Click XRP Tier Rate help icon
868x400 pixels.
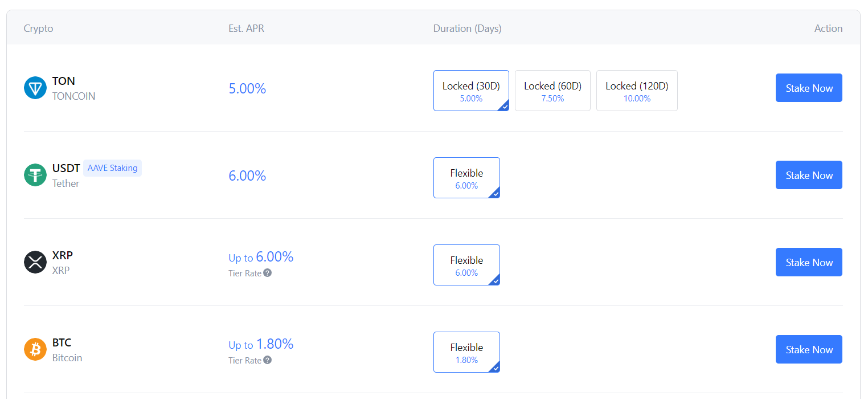pyautogui.click(x=268, y=273)
